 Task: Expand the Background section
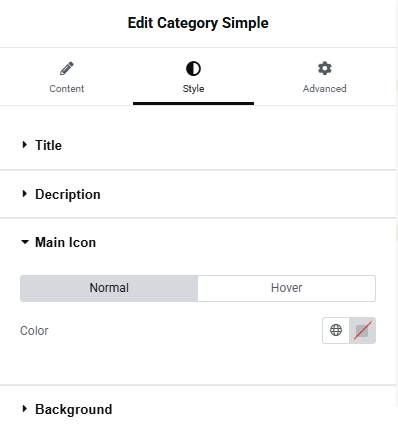pos(198,409)
